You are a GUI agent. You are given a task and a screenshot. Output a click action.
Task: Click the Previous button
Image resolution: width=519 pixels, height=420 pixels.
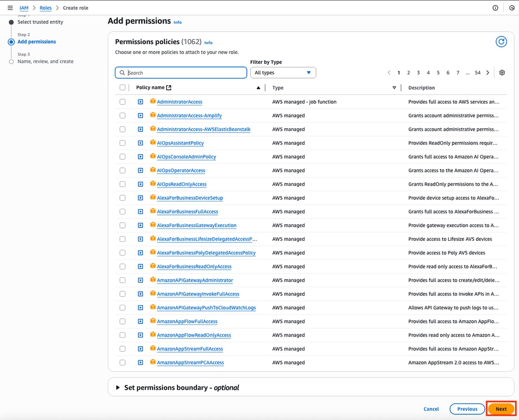click(x=467, y=409)
